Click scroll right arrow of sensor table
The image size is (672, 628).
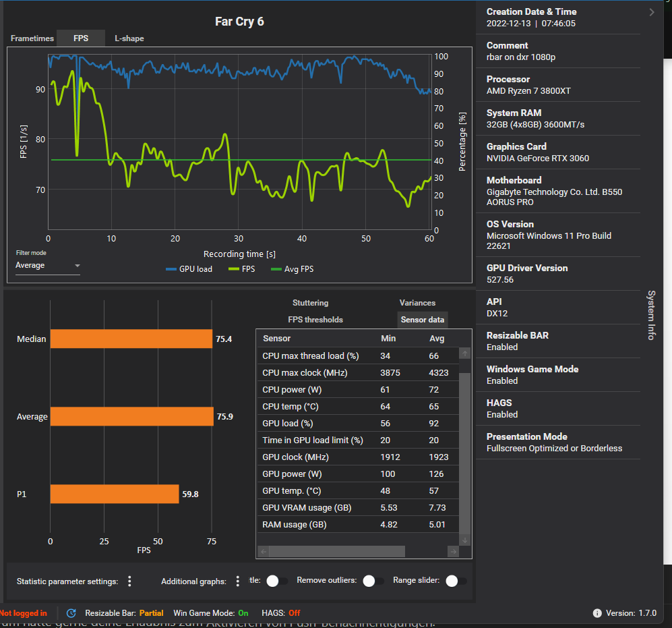[x=454, y=552]
